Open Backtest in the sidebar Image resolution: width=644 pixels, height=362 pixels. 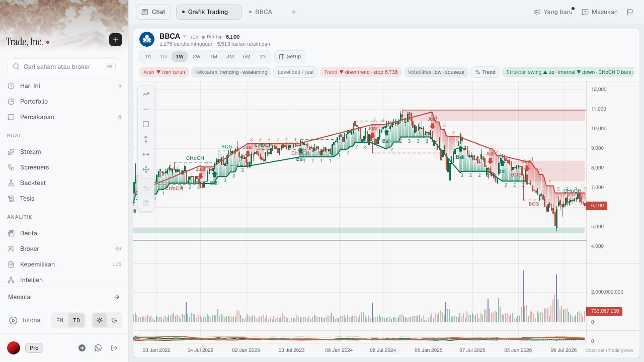[x=64, y=183]
